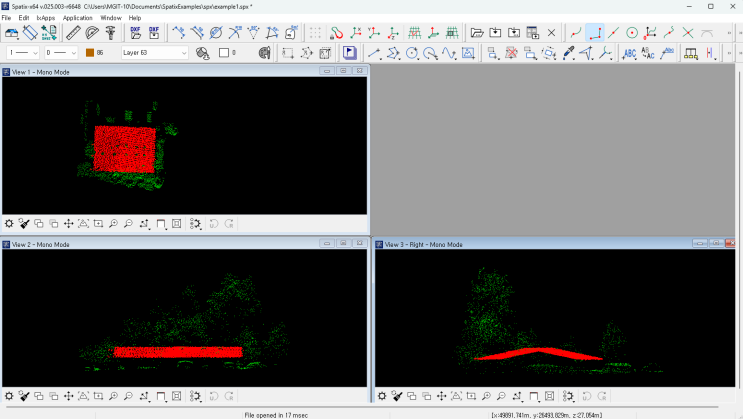Viewport: 743px width, 419px height.
Task: Click View 2 zoom in magnifier
Action: coord(113,396)
